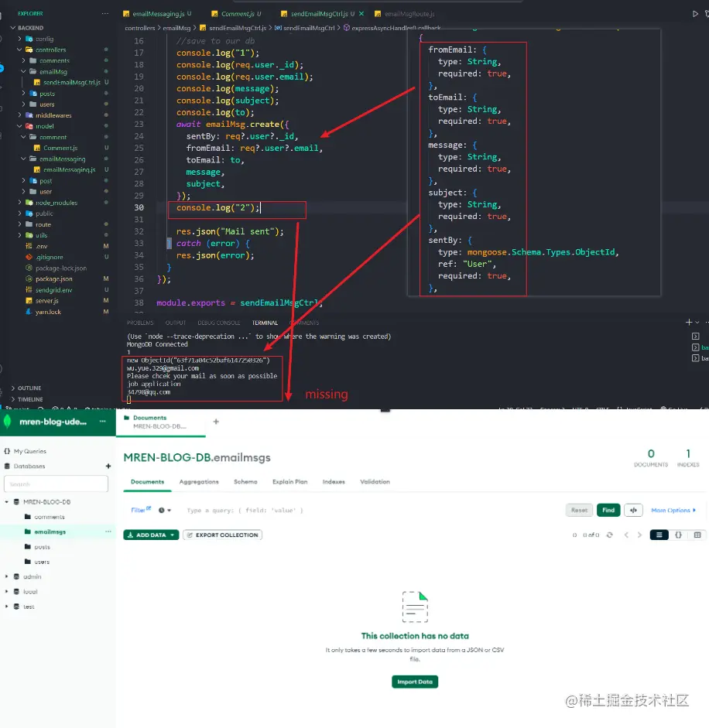Open the Indexes tab
The image size is (709, 728).
tap(334, 481)
